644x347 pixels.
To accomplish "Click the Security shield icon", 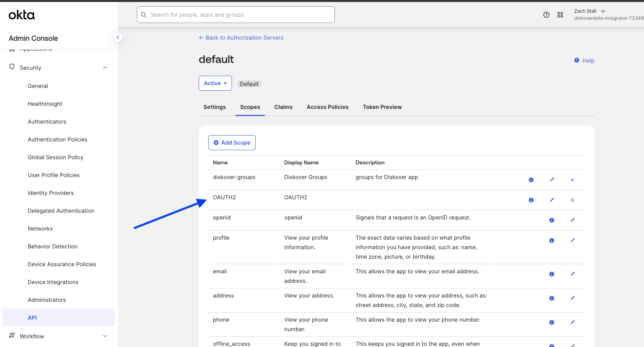I will point(12,67).
